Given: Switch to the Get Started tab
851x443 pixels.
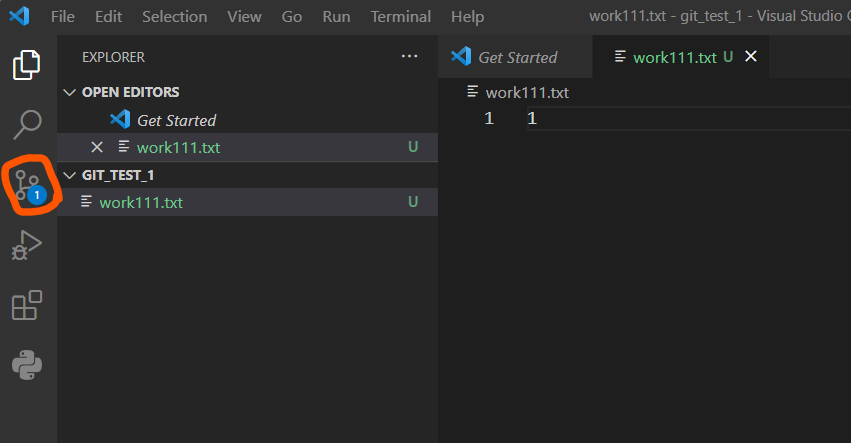Looking at the screenshot, I should [515, 57].
